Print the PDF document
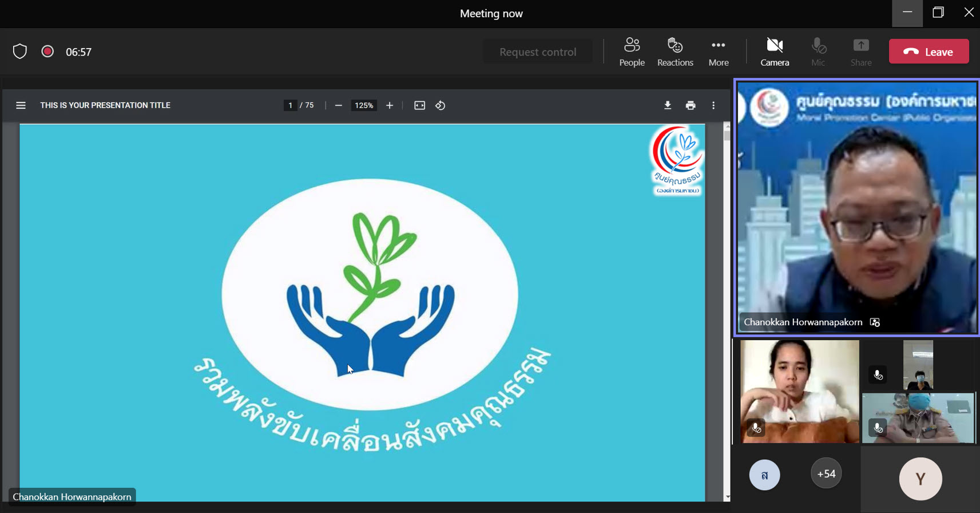Viewport: 980px width, 513px height. click(x=691, y=105)
